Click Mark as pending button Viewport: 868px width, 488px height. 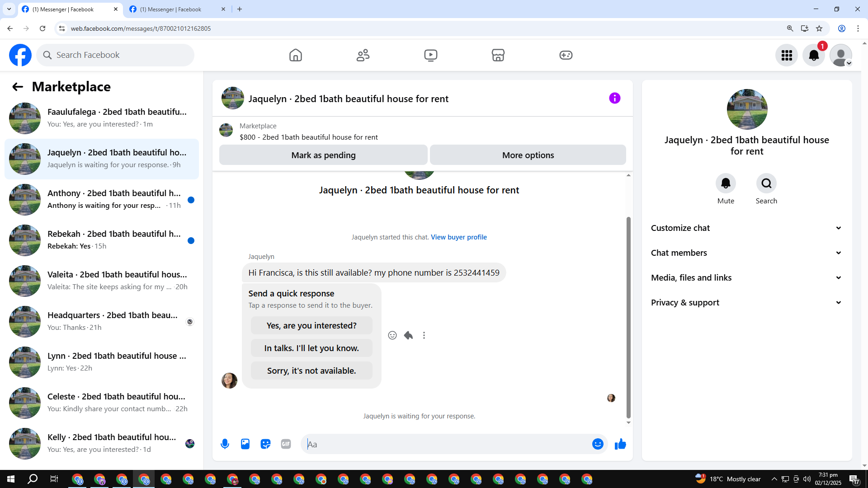(323, 155)
